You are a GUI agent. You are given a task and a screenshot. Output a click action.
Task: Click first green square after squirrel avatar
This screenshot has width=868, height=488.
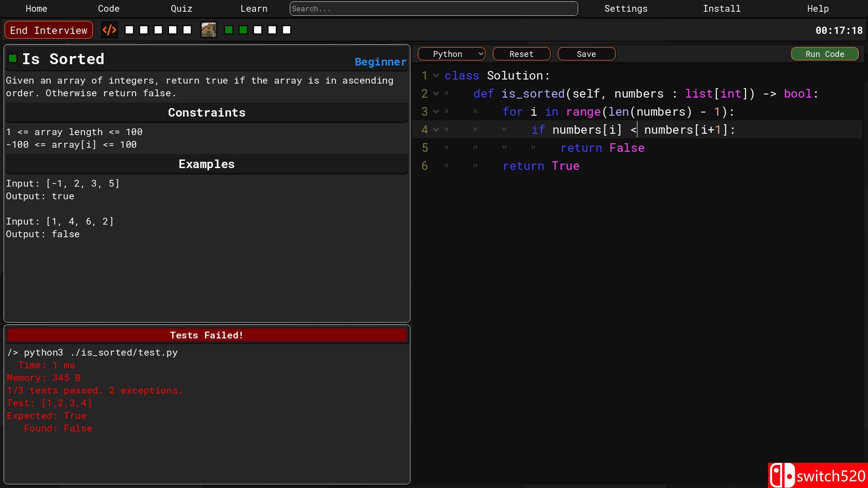pyautogui.click(x=229, y=30)
